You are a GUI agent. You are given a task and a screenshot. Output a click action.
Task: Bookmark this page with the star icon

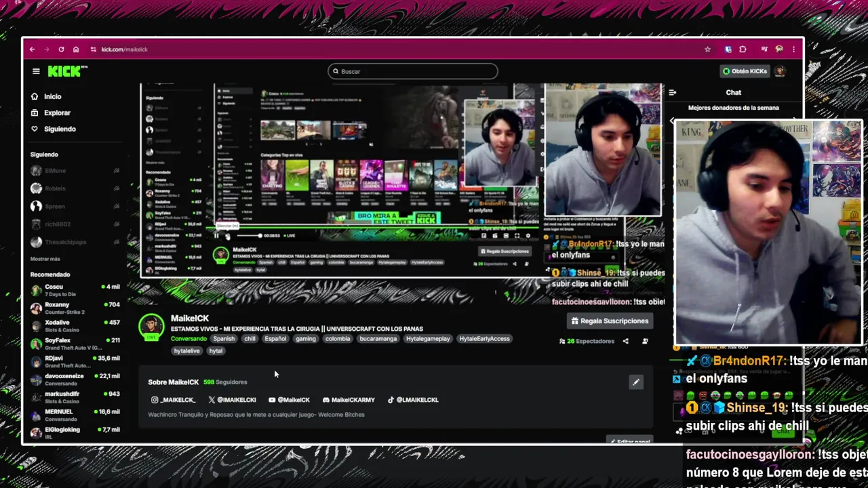pyautogui.click(x=707, y=49)
